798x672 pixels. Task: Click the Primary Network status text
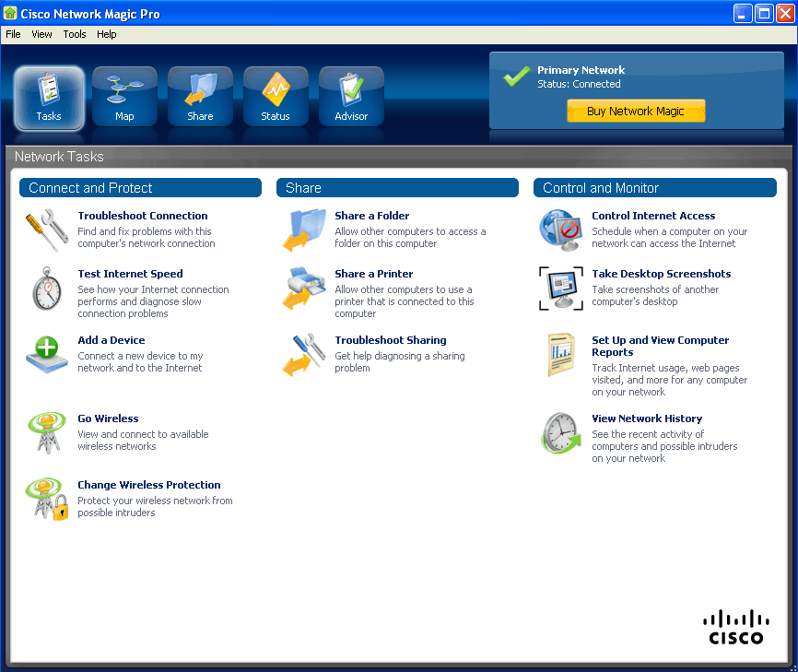tap(581, 70)
